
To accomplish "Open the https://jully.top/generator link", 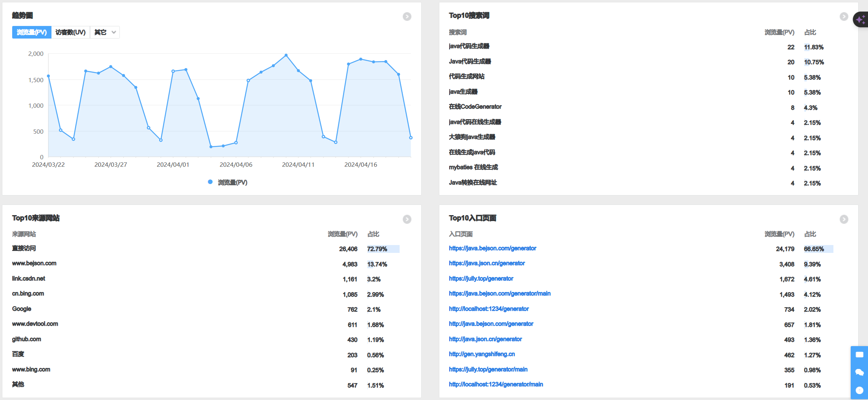I will click(x=481, y=278).
